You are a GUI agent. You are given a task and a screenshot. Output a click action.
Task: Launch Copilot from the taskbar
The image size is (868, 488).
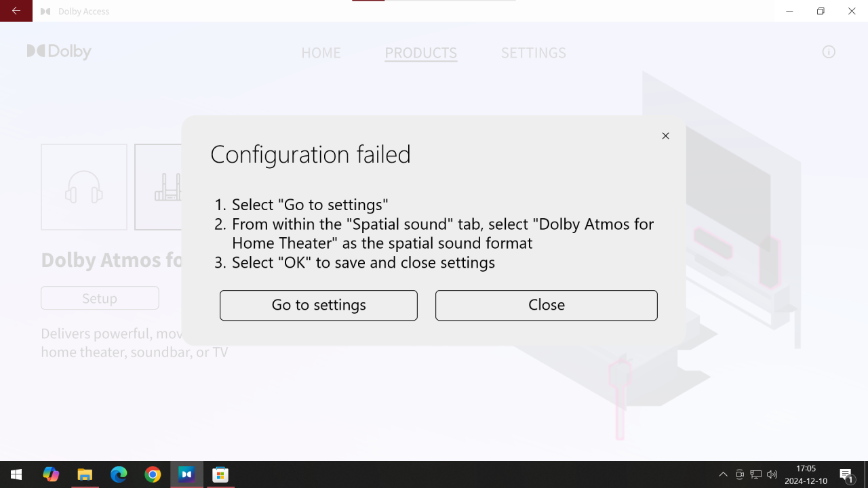point(51,474)
